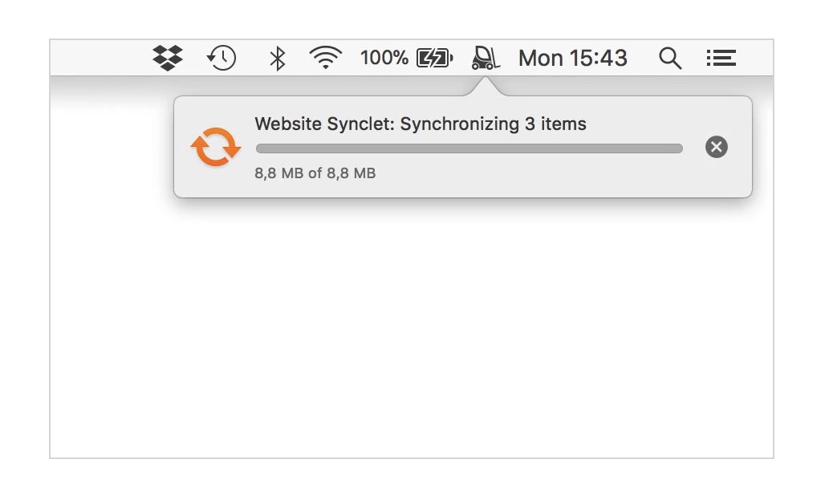Click the ForkLift forklift menu bar icon
833x504 pixels.
486,58
